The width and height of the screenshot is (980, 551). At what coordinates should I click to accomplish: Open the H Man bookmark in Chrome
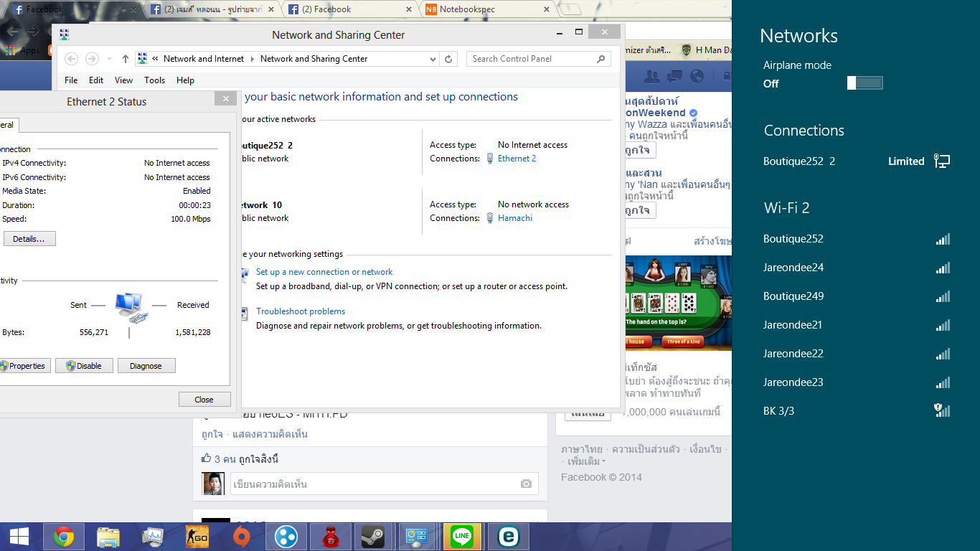click(707, 50)
